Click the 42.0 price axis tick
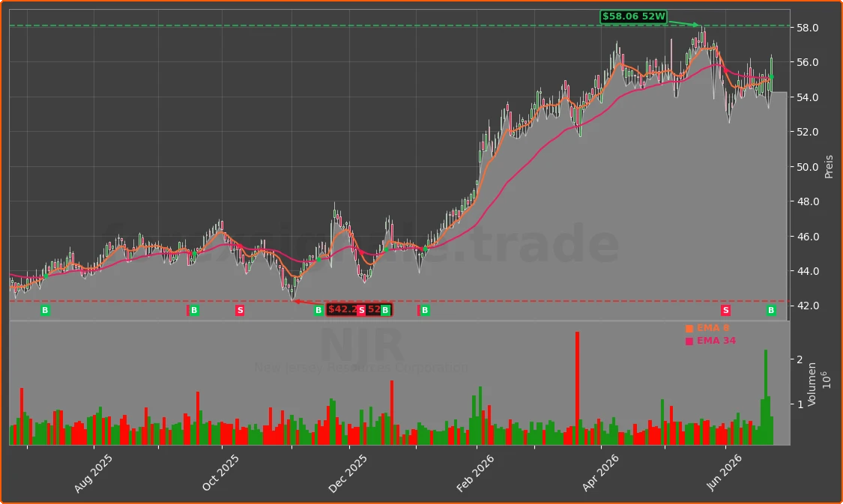 point(808,306)
